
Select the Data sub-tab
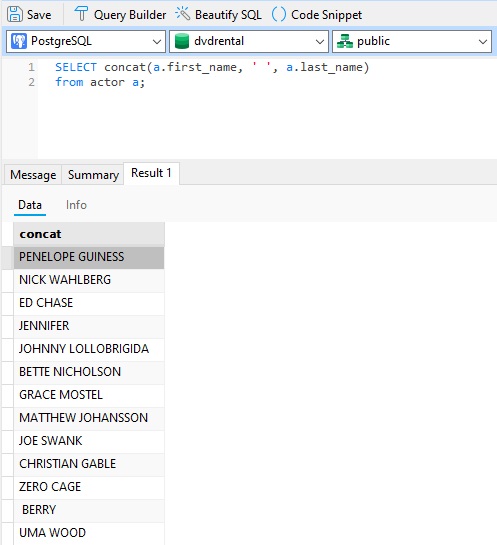(30, 205)
